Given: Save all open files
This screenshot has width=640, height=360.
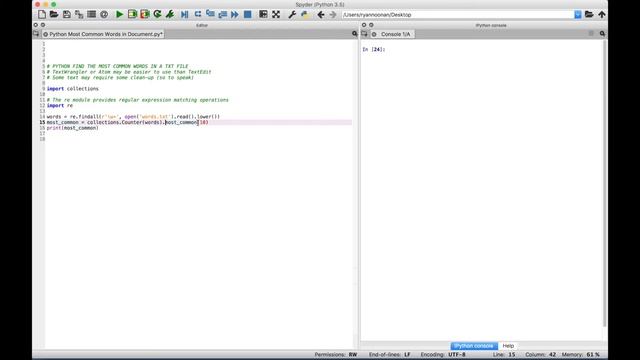Looking at the screenshot, I should tap(79, 15).
